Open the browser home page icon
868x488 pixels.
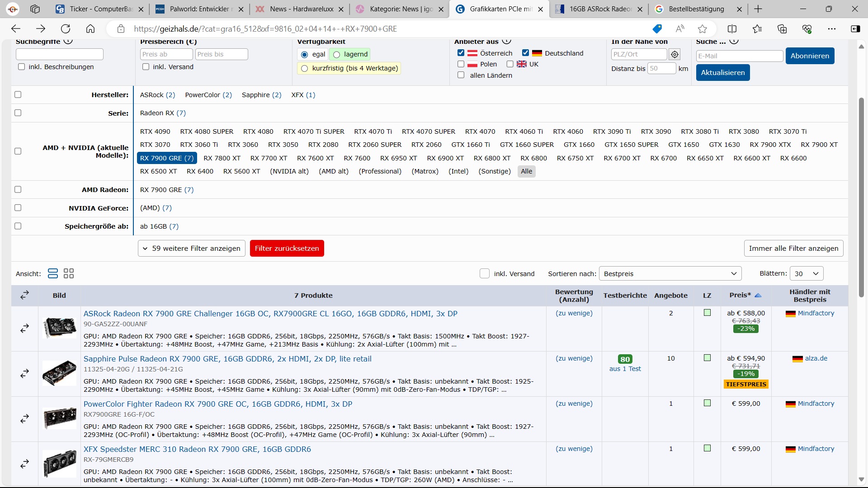point(90,29)
